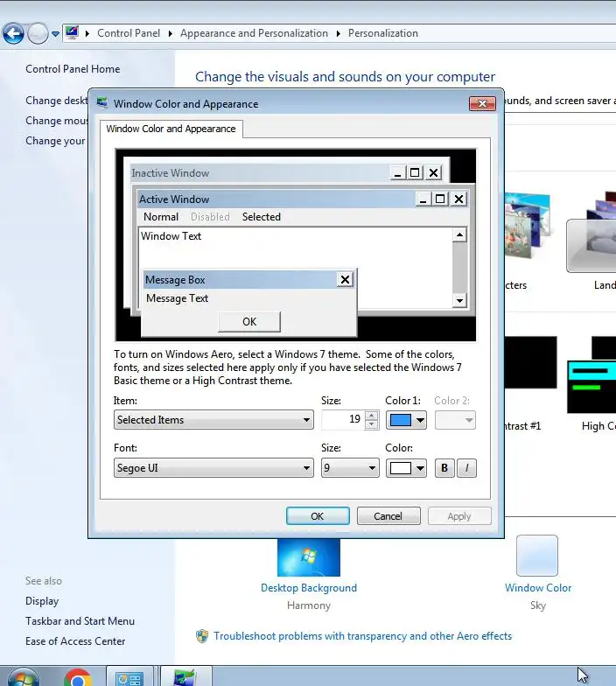This screenshot has width=616, height=686.
Task: Click the Selected menu item in preview
Action: [x=261, y=217]
